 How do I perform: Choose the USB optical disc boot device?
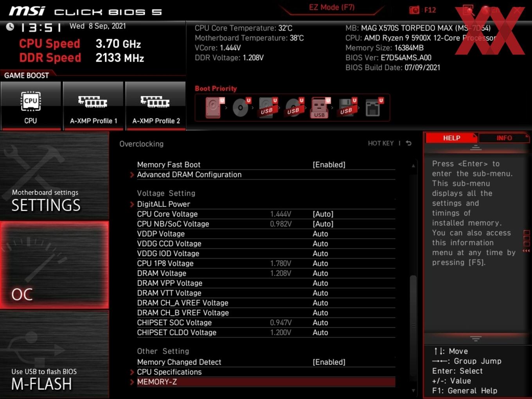(294, 107)
